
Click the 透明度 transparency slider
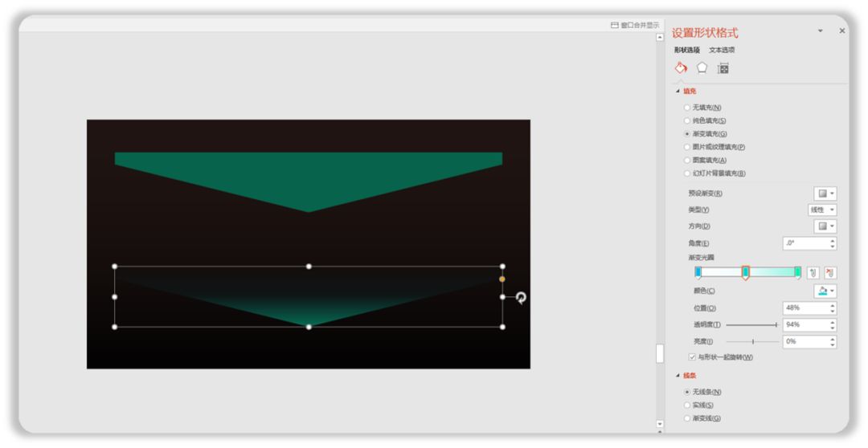pos(751,325)
